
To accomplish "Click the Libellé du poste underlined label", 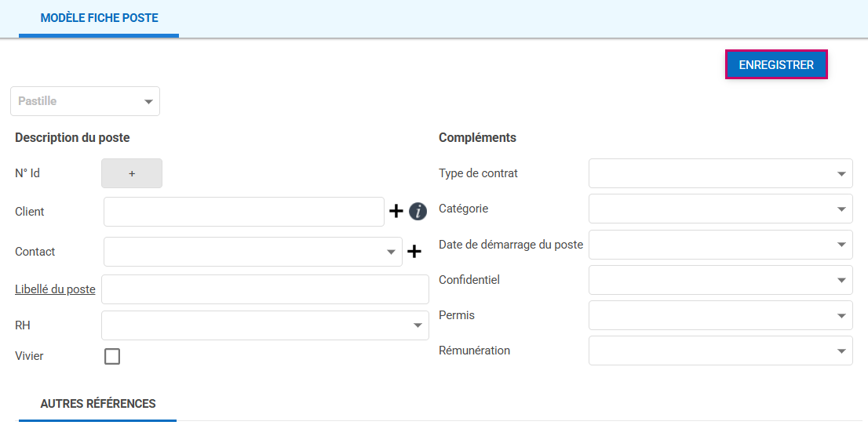I will [55, 289].
